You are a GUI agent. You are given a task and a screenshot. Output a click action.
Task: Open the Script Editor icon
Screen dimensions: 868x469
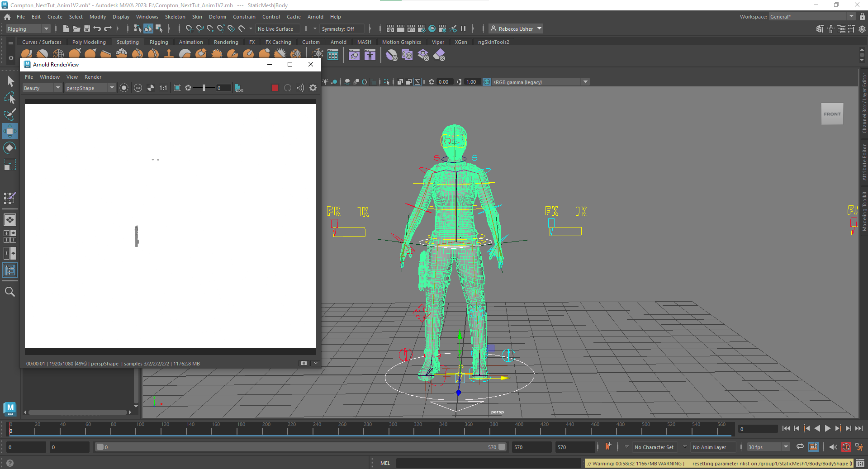coord(860,464)
